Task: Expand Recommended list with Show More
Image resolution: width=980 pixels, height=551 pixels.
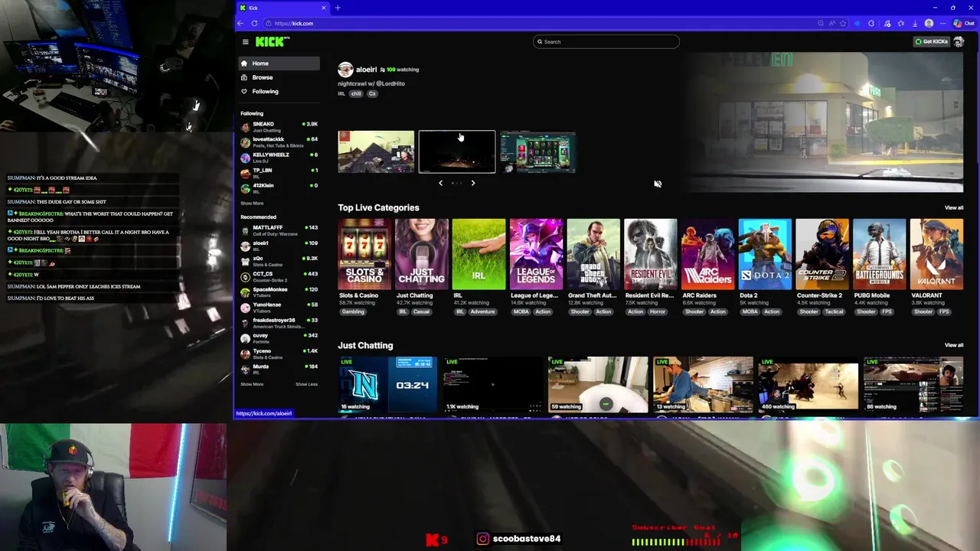Action: click(252, 384)
